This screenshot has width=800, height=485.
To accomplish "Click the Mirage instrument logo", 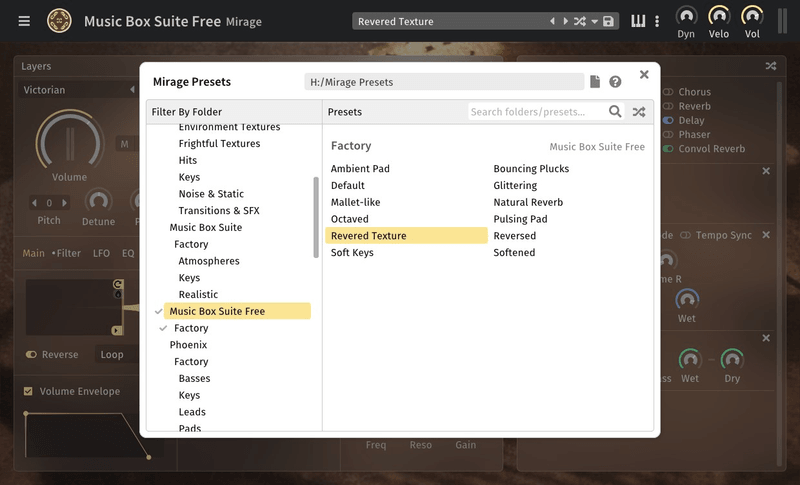I will 59,21.
